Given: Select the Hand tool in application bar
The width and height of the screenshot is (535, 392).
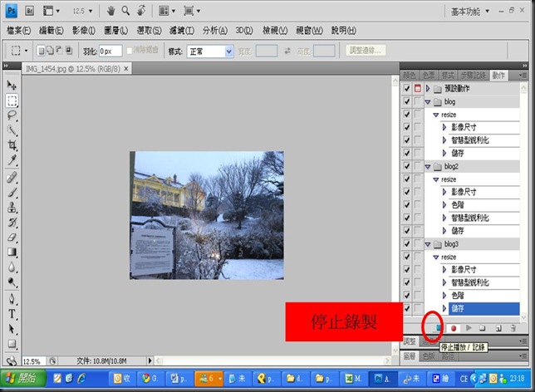Looking at the screenshot, I should (x=110, y=11).
